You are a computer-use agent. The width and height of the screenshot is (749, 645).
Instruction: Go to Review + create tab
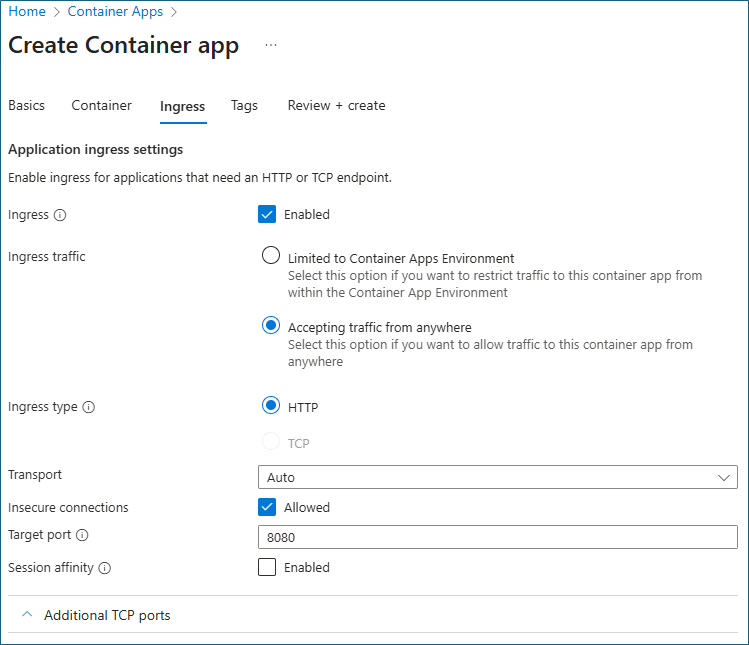[336, 106]
